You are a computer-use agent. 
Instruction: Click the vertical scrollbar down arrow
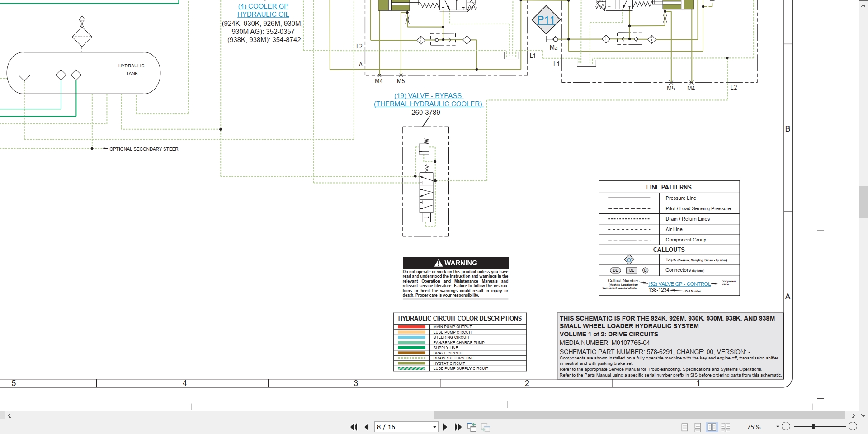click(x=863, y=415)
